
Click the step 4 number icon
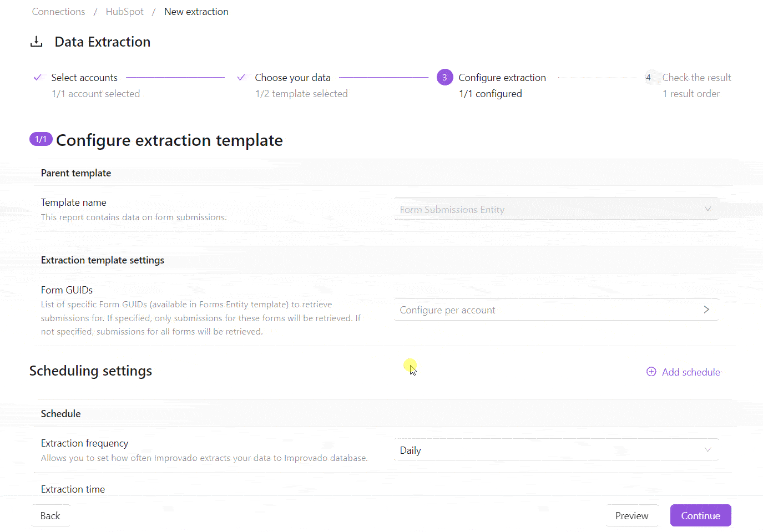[x=648, y=78]
